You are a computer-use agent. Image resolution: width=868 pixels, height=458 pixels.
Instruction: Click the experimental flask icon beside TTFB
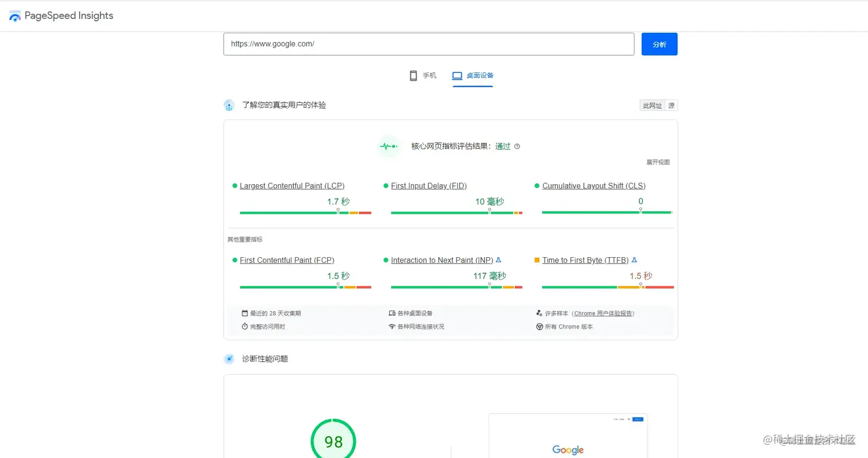point(634,259)
